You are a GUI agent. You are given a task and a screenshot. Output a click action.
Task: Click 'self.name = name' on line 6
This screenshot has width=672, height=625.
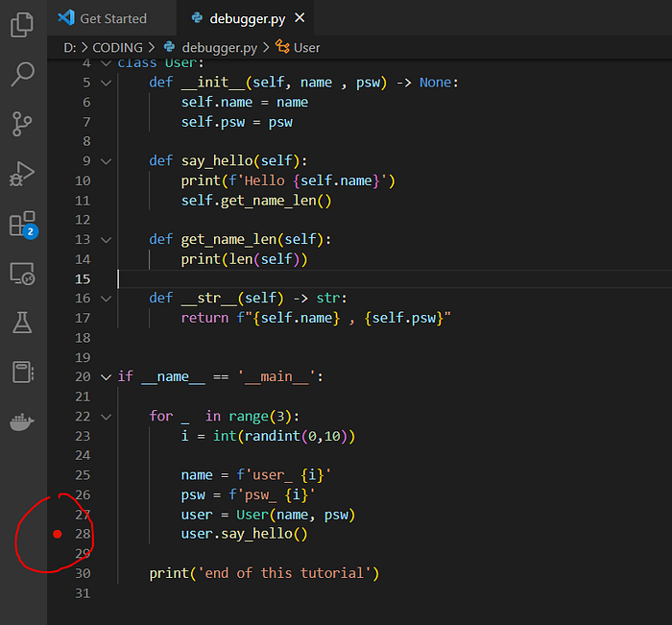pyautogui.click(x=244, y=103)
